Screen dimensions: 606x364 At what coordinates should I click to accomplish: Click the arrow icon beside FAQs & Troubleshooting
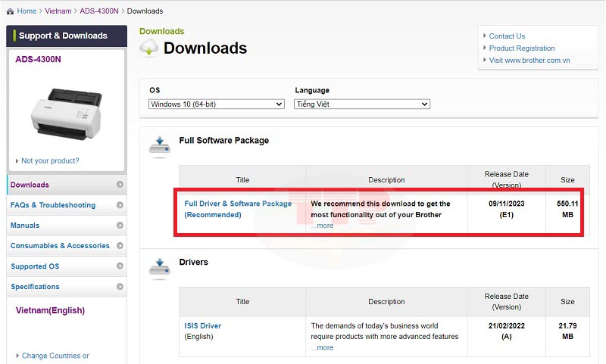click(120, 205)
